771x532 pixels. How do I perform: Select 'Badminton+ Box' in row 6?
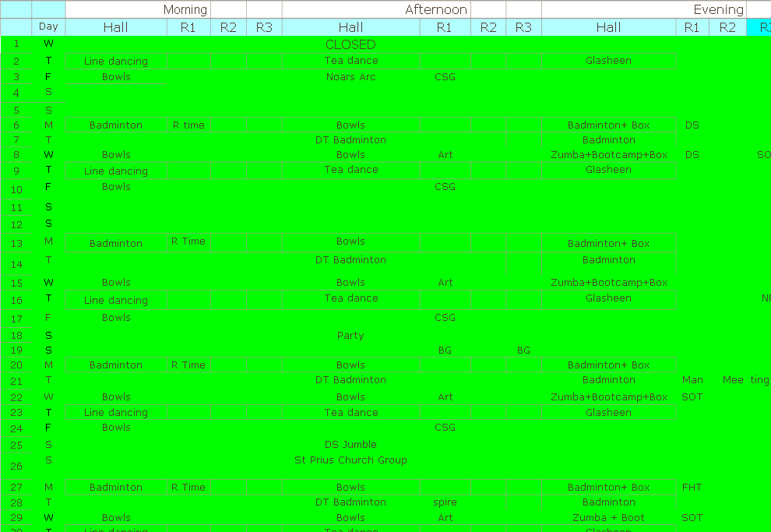coord(609,125)
